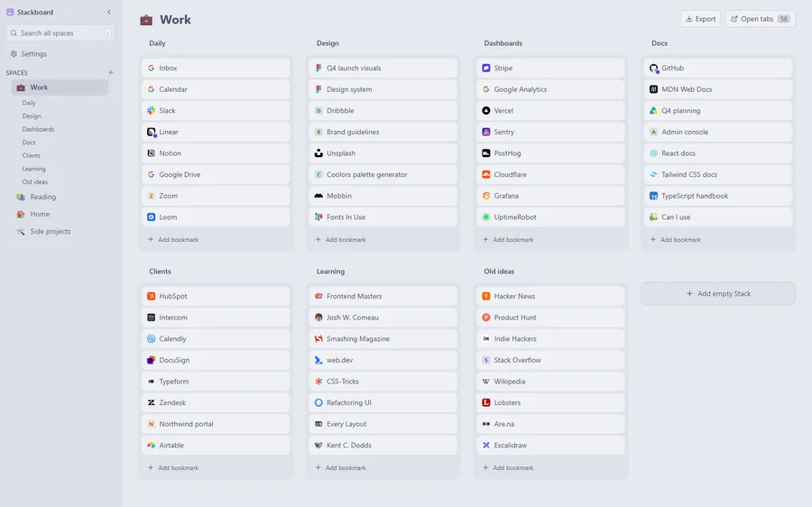This screenshot has width=812, height=507.
Task: Click the Stripe icon in Dashboards stack
Action: tap(485, 68)
